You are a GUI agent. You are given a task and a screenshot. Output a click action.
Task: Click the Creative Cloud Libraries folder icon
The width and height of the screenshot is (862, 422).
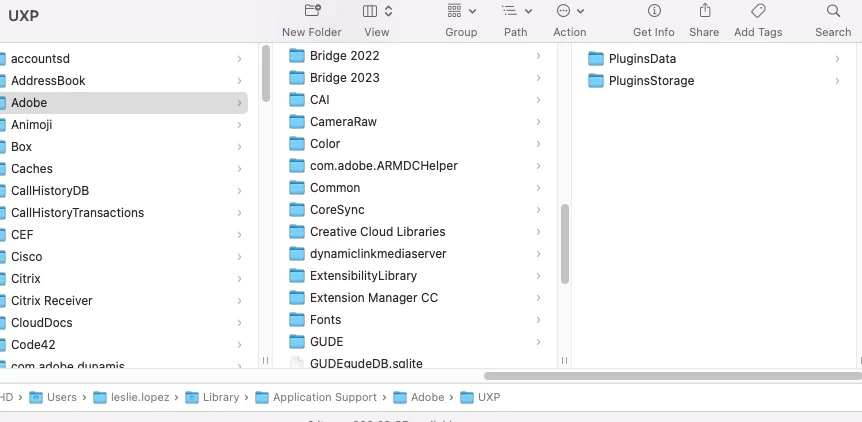coord(297,231)
